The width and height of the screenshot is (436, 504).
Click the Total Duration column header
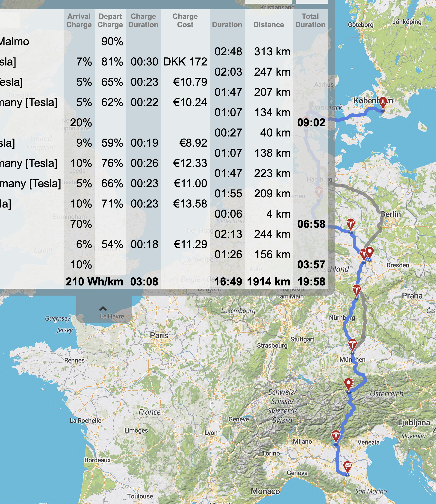(x=310, y=21)
